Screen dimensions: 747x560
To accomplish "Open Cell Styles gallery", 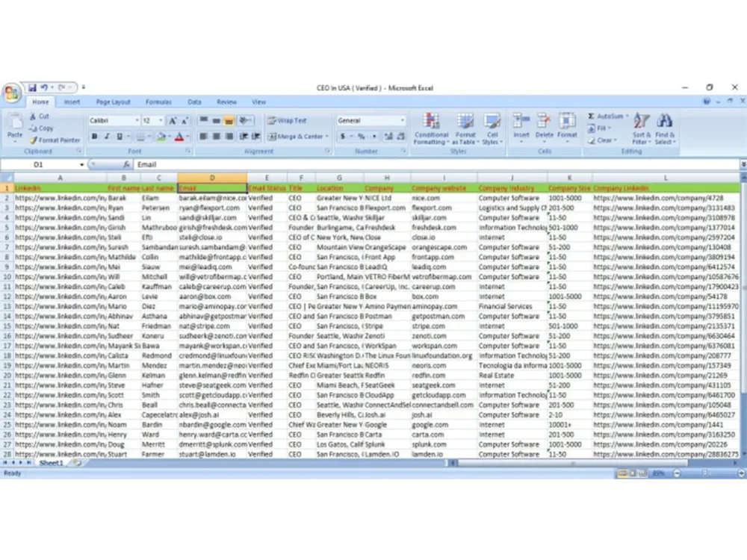I will [492, 128].
